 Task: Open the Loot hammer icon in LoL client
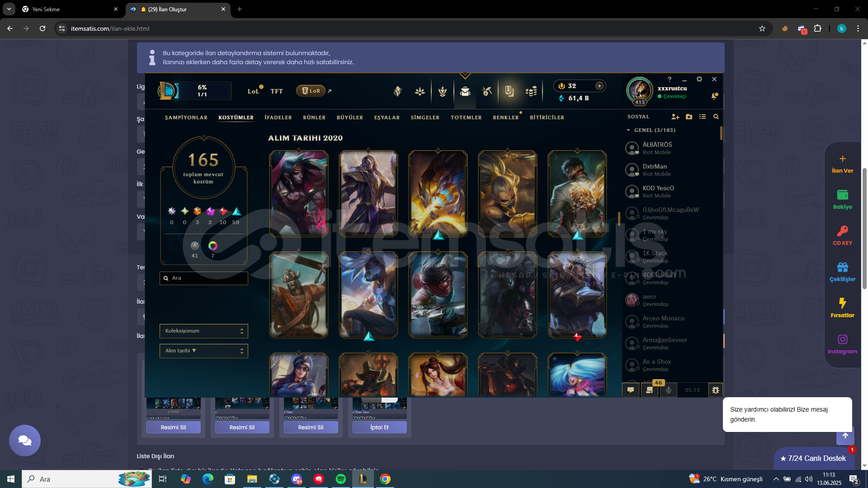(x=487, y=91)
